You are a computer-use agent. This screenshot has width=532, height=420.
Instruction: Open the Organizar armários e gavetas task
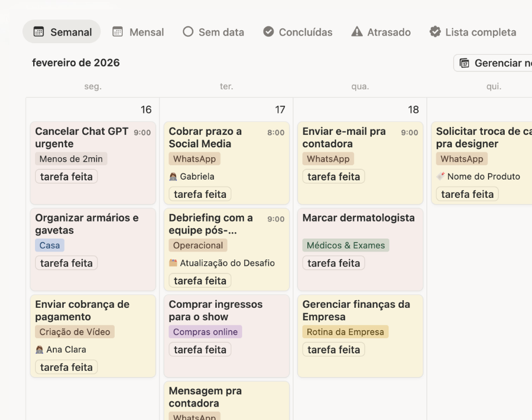[87, 224]
